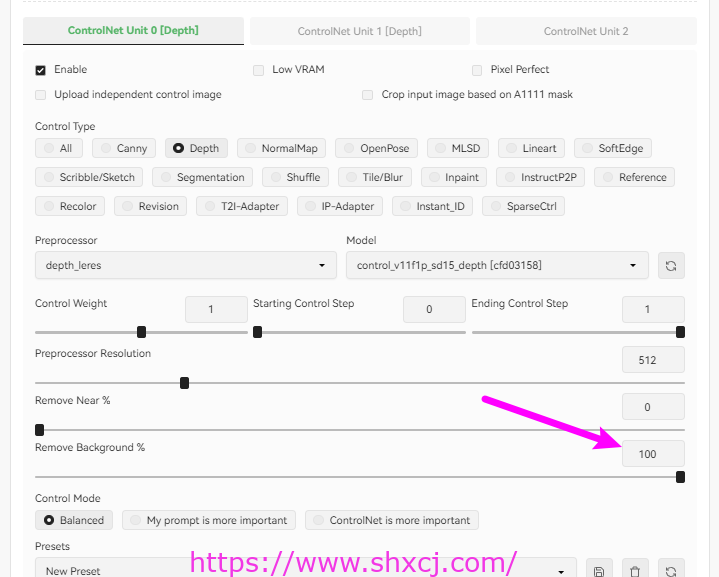719x577 pixels.
Task: Select the Revision control type
Action: pos(150,206)
